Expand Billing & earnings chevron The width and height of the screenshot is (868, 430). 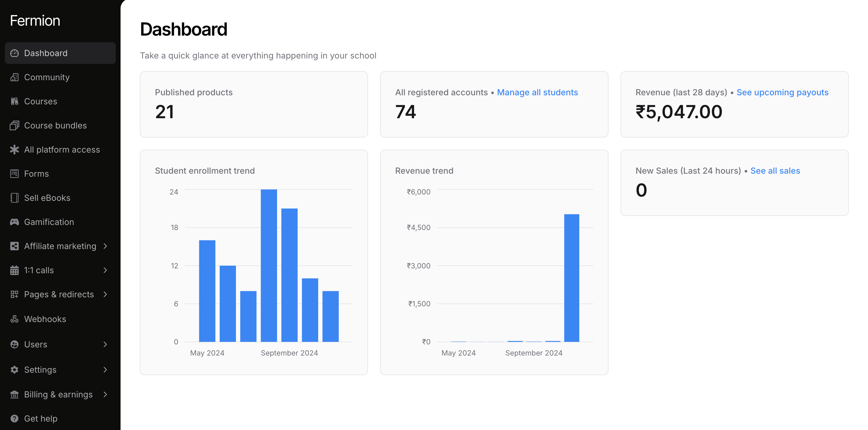tap(105, 394)
